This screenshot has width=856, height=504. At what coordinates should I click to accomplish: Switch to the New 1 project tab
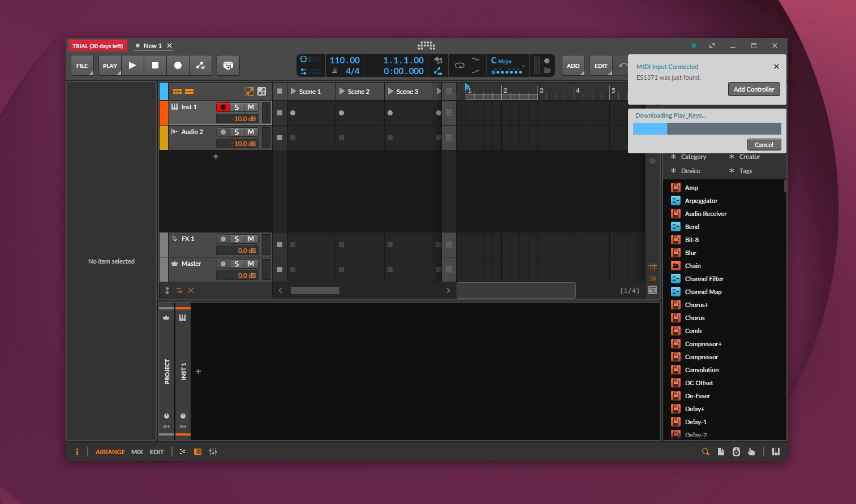[x=152, y=46]
